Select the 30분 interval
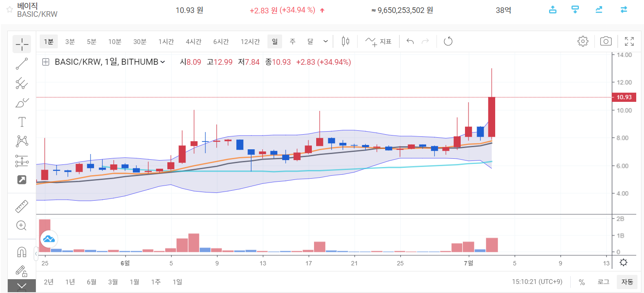 [140, 41]
